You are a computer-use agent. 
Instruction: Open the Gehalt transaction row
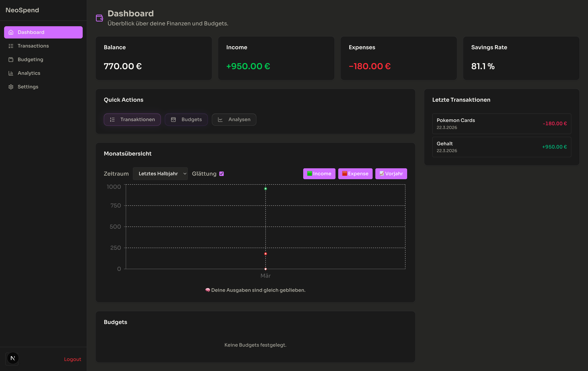[502, 147]
